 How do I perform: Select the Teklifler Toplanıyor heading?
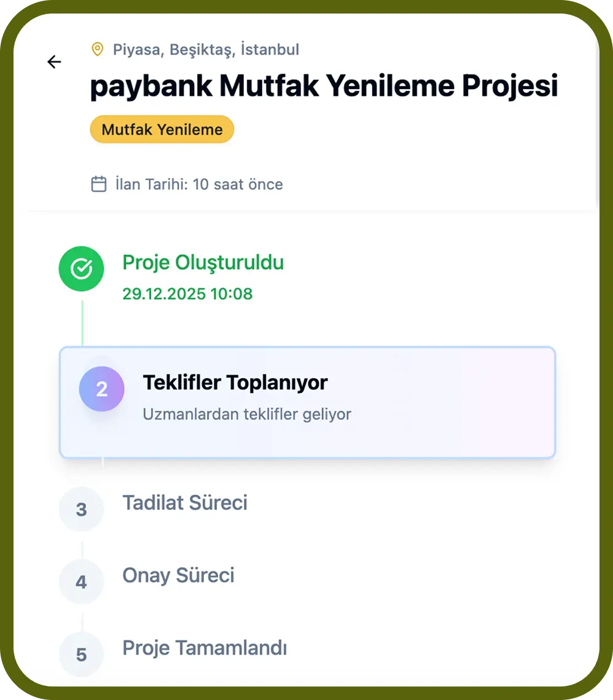point(235,383)
